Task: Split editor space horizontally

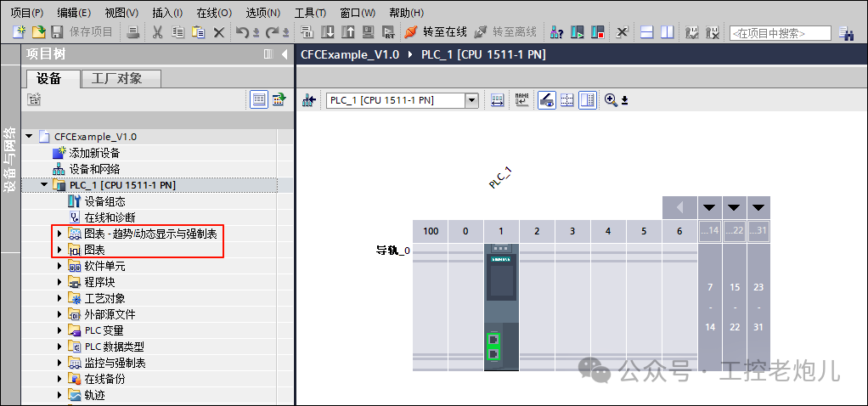Action: [647, 32]
